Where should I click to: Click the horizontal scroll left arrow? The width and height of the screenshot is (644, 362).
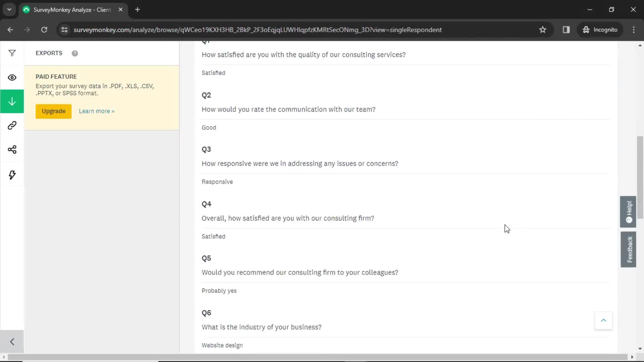pyautogui.click(x=3, y=357)
